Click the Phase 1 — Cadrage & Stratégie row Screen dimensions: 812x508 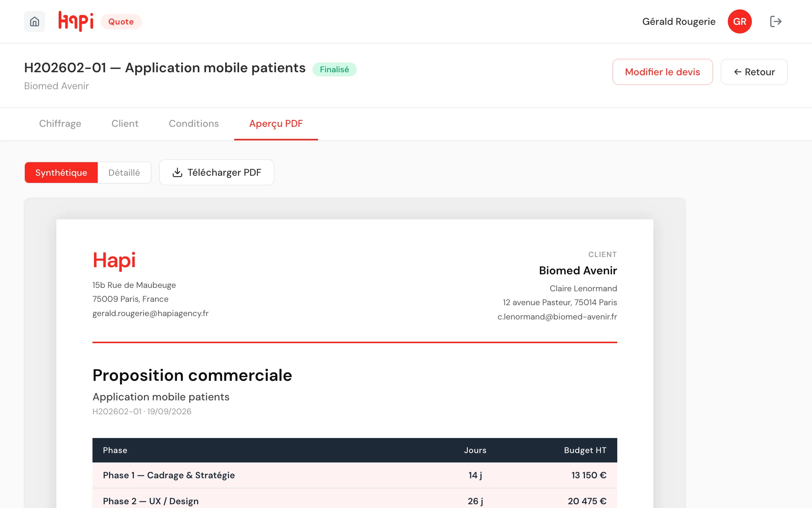point(355,475)
